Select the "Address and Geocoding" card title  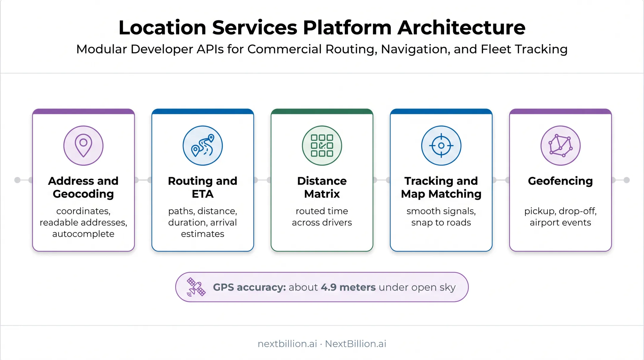click(x=83, y=187)
